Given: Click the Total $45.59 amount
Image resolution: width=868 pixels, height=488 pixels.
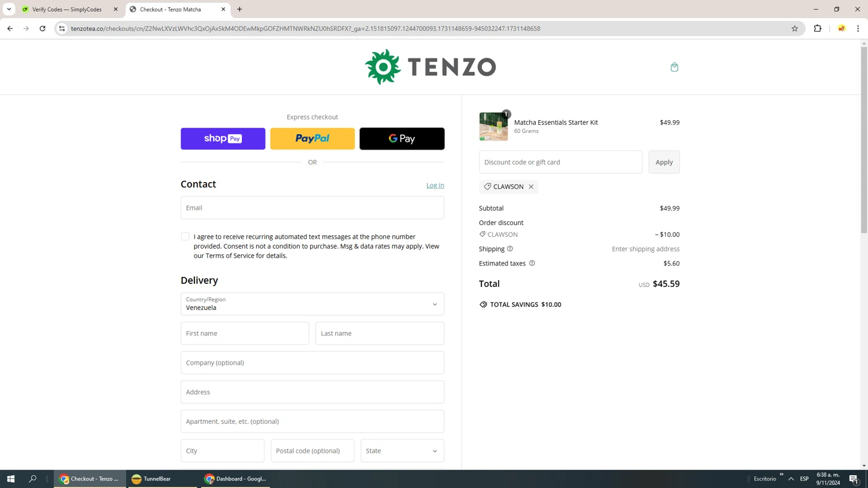Looking at the screenshot, I should 666,284.
